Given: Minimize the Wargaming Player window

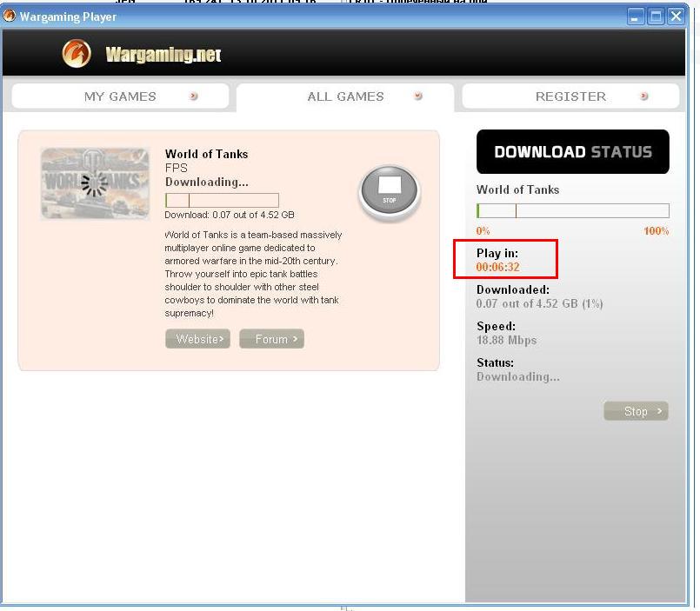Looking at the screenshot, I should tap(636, 17).
